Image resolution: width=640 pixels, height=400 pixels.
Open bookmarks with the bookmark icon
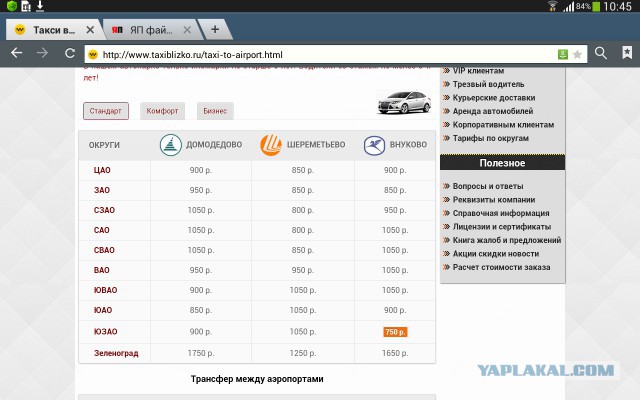(x=627, y=53)
